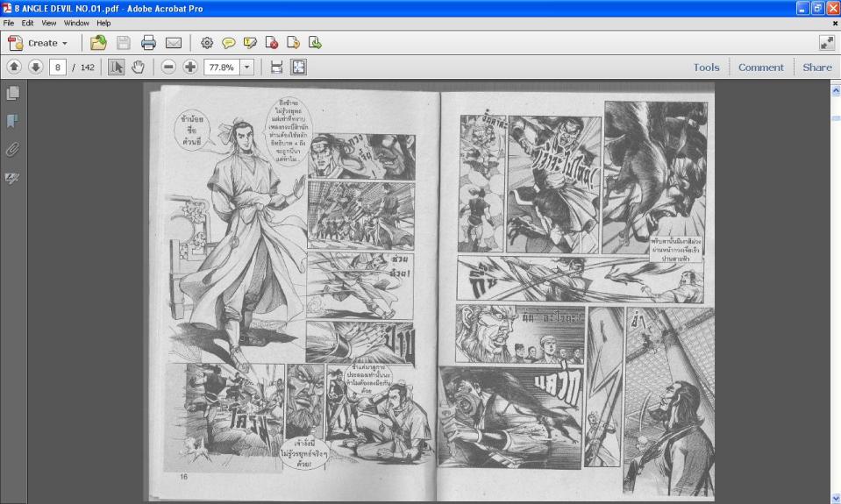
Task: Click the Save disk icon
Action: (x=124, y=43)
